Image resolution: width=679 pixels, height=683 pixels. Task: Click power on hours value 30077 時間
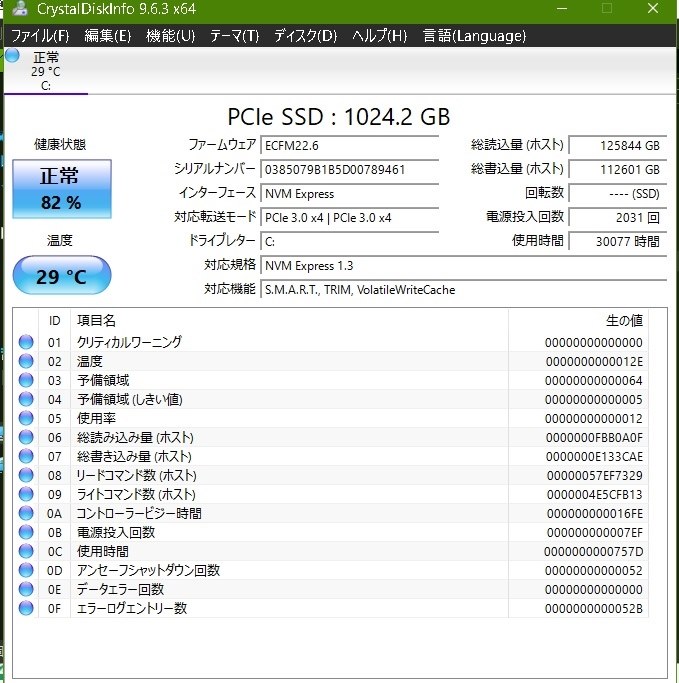click(618, 241)
